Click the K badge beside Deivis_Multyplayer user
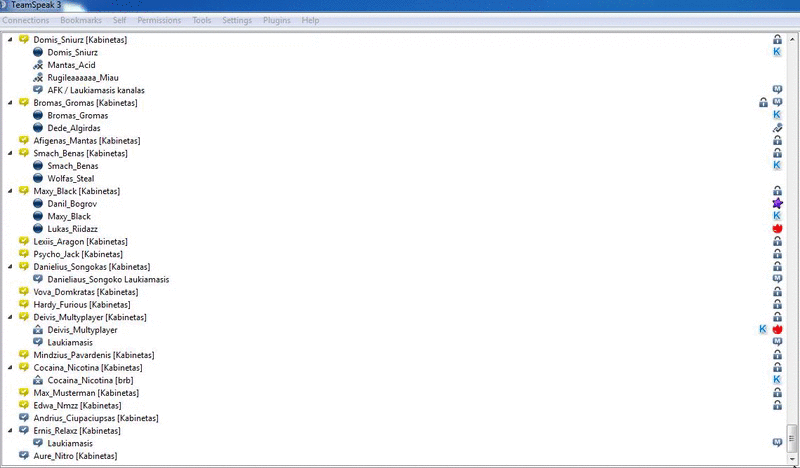 click(x=763, y=330)
